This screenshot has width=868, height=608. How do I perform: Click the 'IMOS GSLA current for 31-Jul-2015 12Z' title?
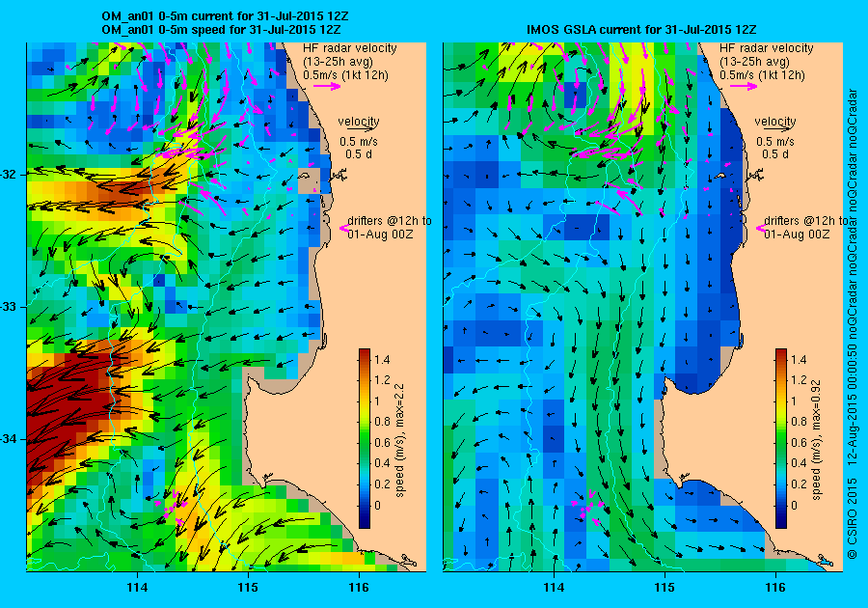click(x=641, y=30)
